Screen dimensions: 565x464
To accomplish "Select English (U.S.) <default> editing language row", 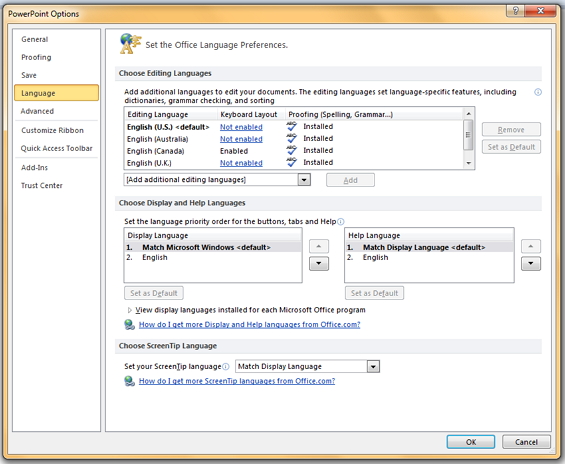I will 293,127.
